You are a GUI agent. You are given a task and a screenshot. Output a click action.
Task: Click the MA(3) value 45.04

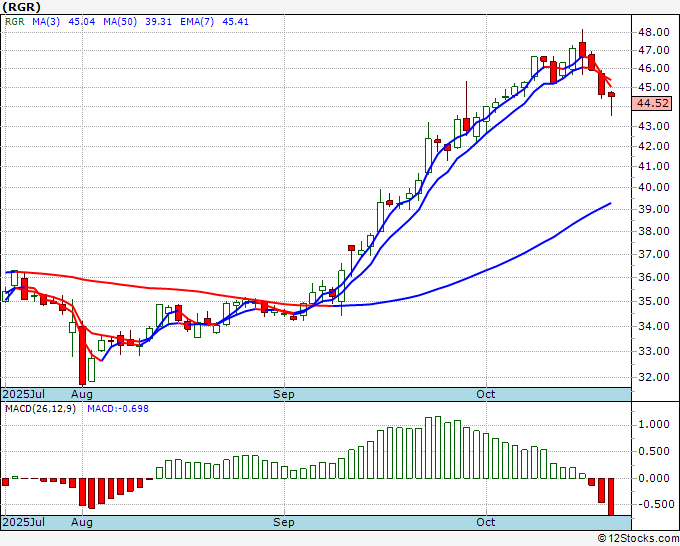[82, 22]
